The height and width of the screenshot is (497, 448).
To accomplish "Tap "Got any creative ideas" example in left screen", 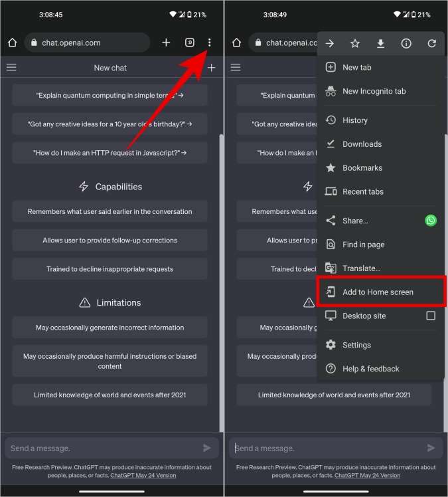I will [x=110, y=124].
